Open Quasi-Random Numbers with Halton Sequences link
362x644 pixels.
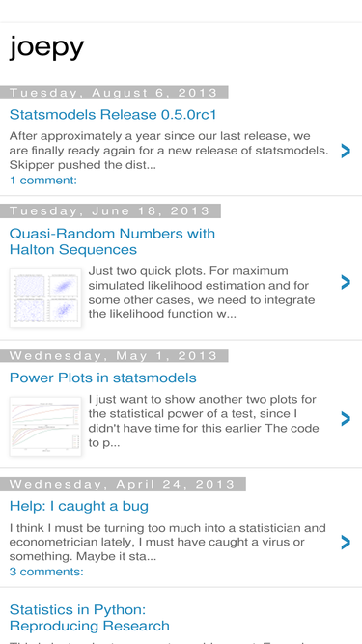coord(112,241)
